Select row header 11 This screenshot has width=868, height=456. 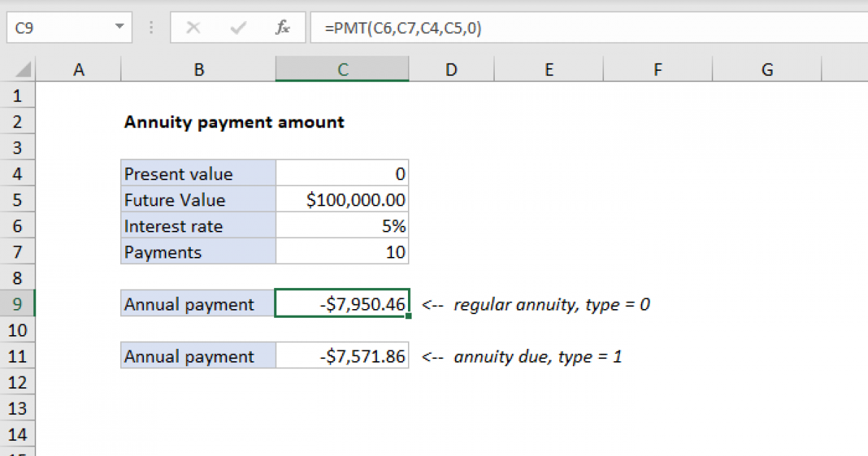point(17,355)
